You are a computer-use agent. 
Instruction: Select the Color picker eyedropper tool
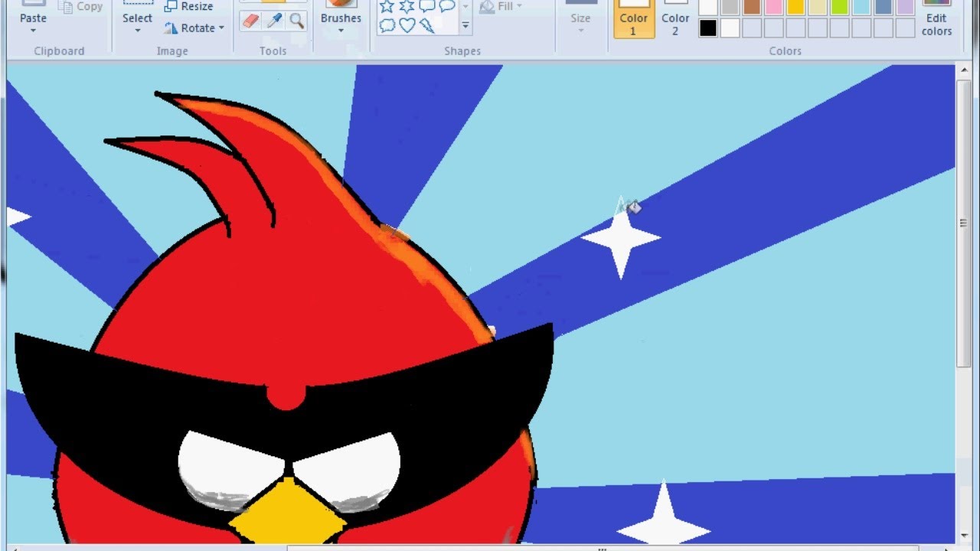pyautogui.click(x=274, y=21)
